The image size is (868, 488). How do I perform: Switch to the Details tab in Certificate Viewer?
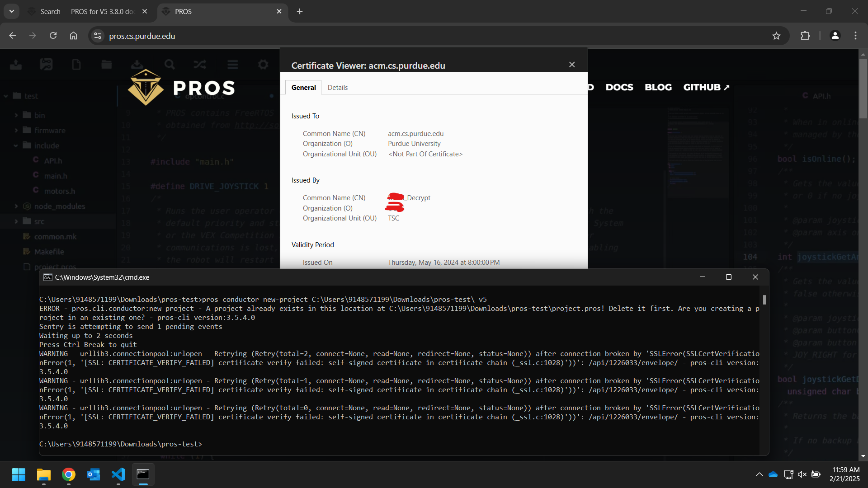(338, 87)
